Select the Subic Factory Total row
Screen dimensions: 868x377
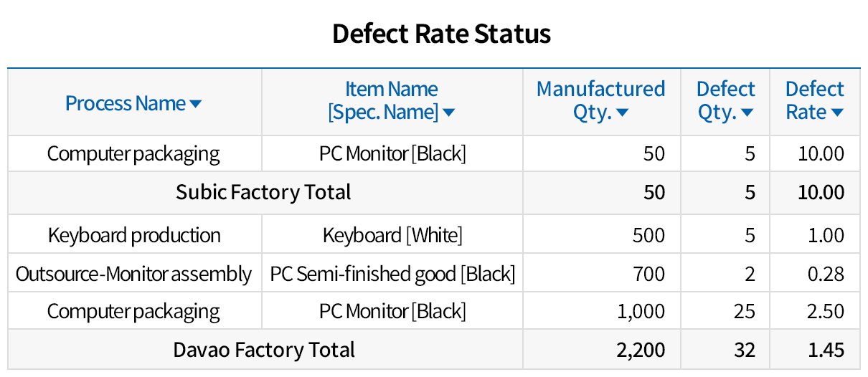point(264,192)
